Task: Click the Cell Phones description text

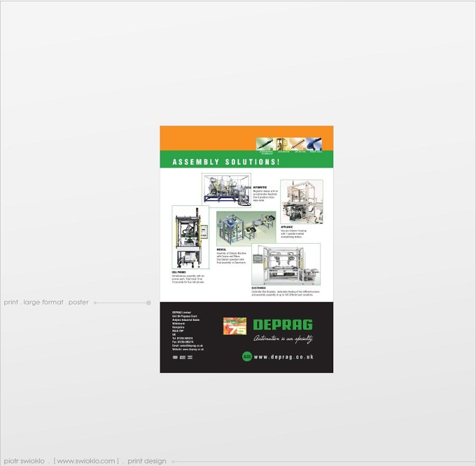Action: 188,277
